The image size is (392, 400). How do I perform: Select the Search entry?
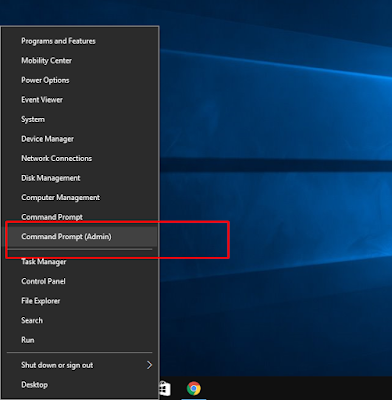80,321
